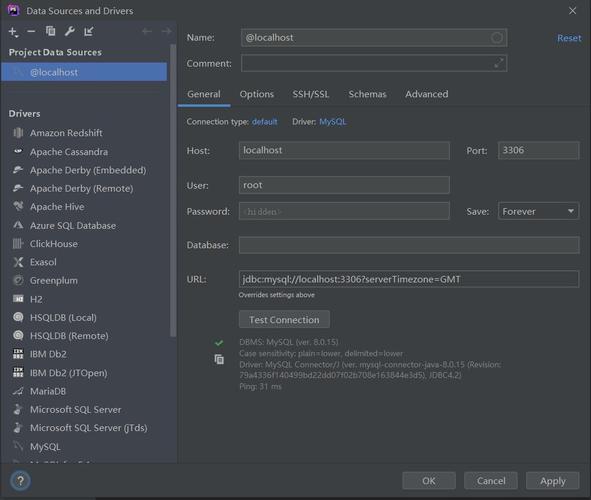Click into the URL field
This screenshot has width=591, height=500.
pyautogui.click(x=409, y=279)
